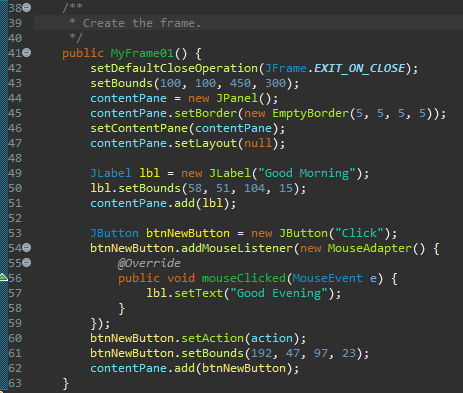The height and width of the screenshot is (393, 463).
Task: Click btnNewButton.setBounds on line 61
Action: click(167, 353)
